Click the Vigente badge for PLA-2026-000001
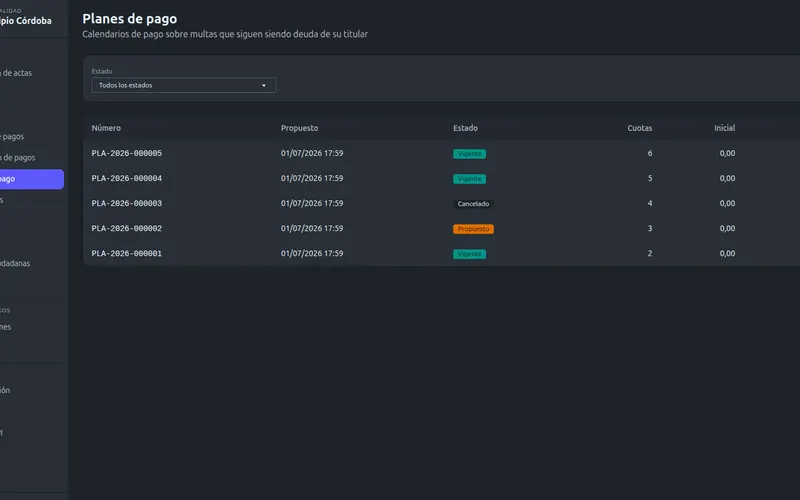The width and height of the screenshot is (800, 500). click(x=469, y=254)
